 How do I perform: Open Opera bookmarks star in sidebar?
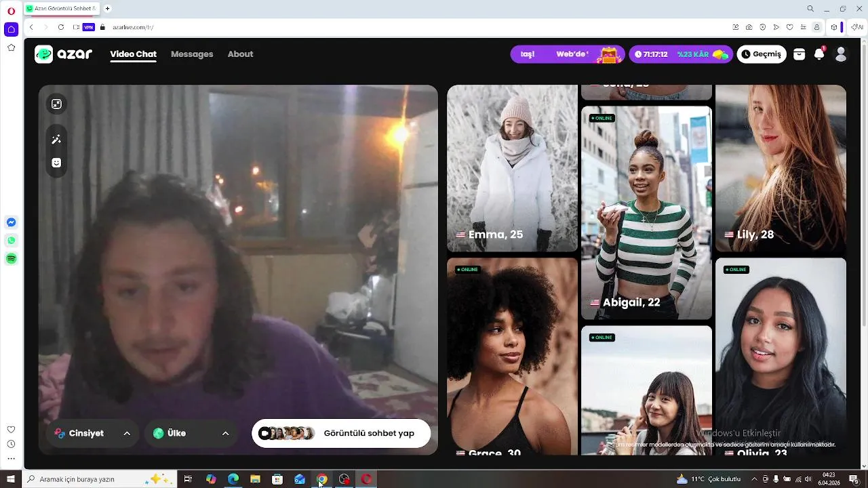(11, 47)
